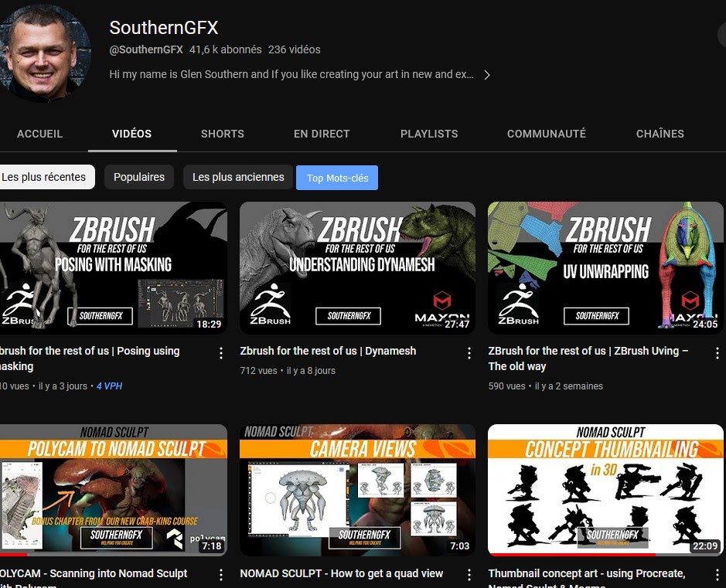Open the SHORTS tab
This screenshot has width=726, height=588.
pyautogui.click(x=223, y=134)
